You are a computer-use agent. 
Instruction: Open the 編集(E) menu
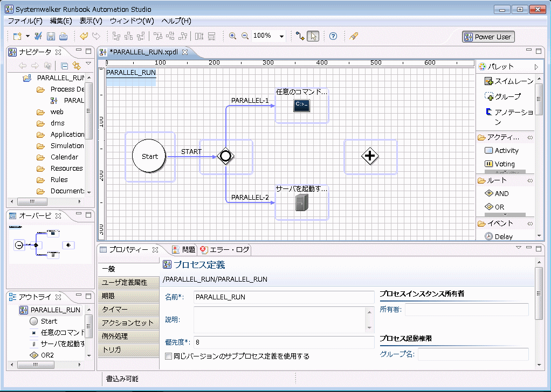point(61,20)
